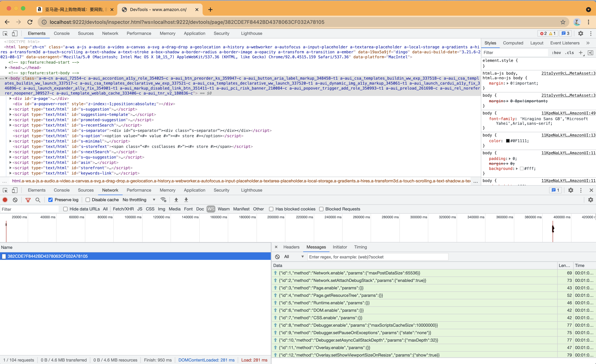Open the No throttling dropdown
Image resolution: width=596 pixels, height=364 pixels.
coord(139,200)
